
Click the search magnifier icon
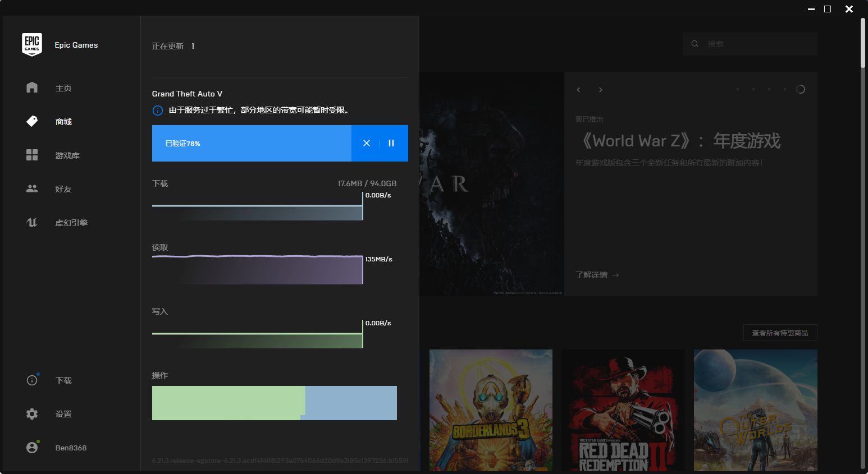695,44
